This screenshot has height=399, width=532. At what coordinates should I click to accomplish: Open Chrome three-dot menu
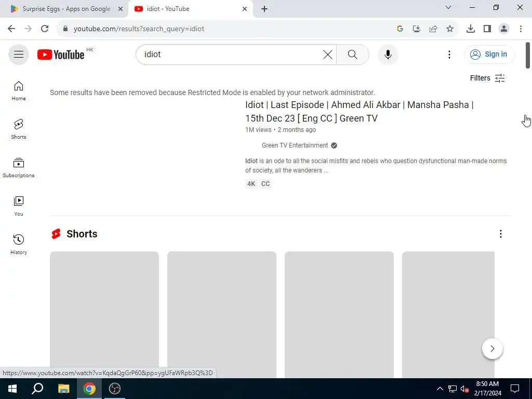click(521, 29)
